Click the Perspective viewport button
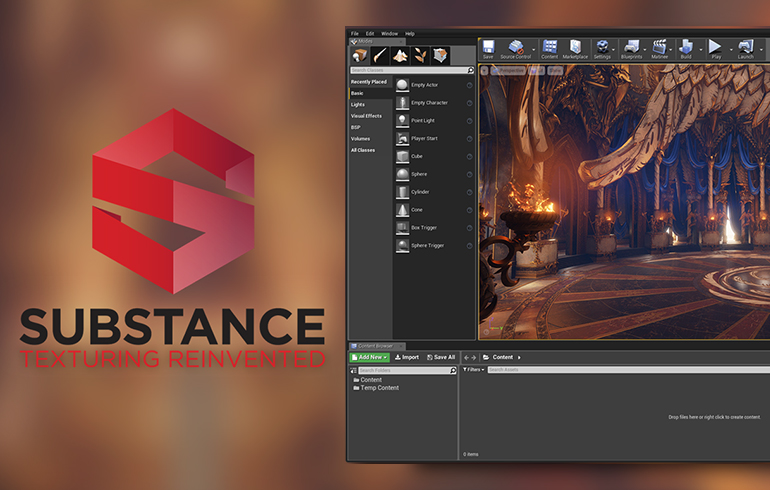This screenshot has height=490, width=770. [x=508, y=71]
